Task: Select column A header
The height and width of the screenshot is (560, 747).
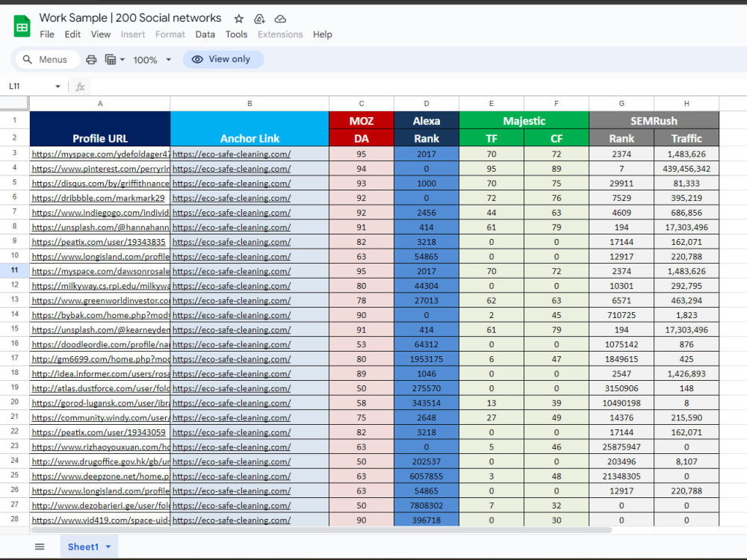Action: coord(100,103)
